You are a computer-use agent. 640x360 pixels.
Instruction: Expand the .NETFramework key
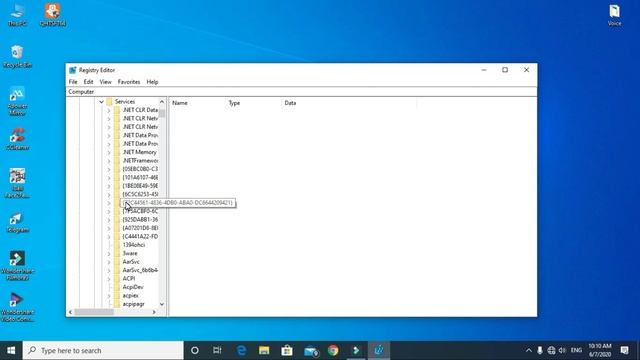(x=109, y=161)
